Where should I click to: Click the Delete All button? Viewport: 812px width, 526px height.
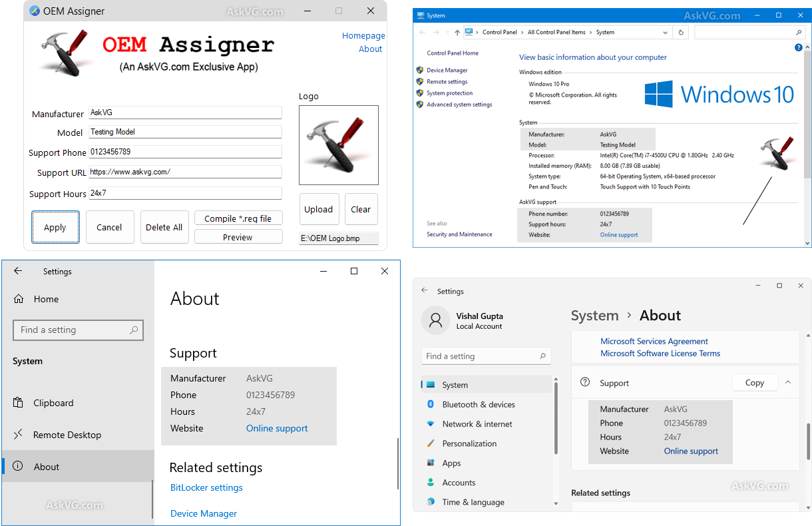pos(164,227)
